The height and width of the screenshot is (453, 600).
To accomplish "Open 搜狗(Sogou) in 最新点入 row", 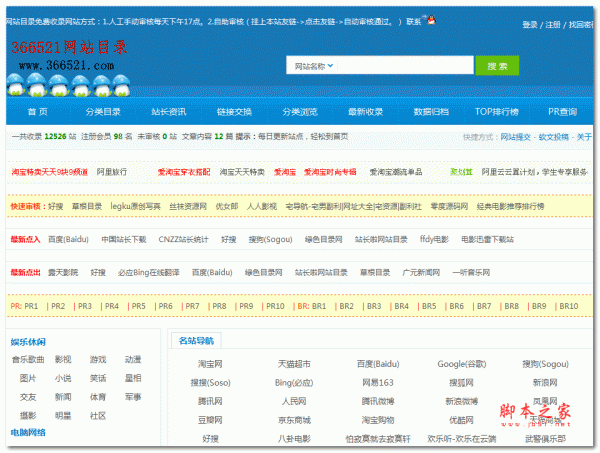I will coord(271,240).
